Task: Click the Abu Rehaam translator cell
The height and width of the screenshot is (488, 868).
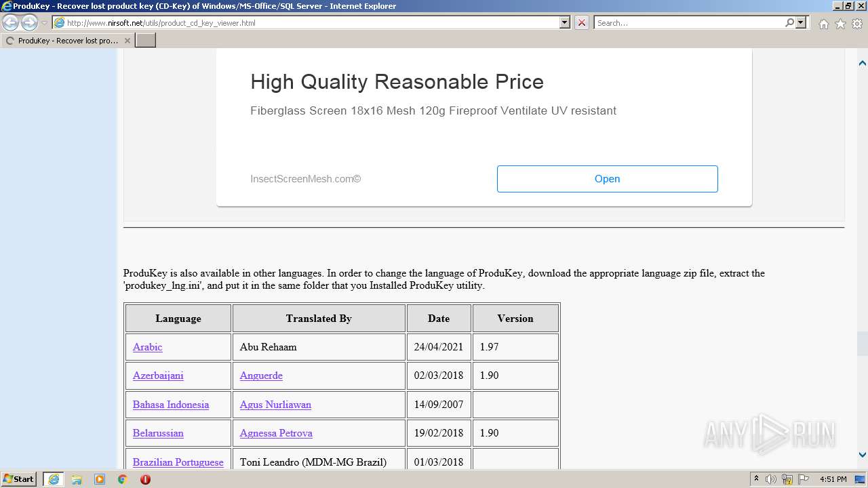Action: tap(319, 347)
